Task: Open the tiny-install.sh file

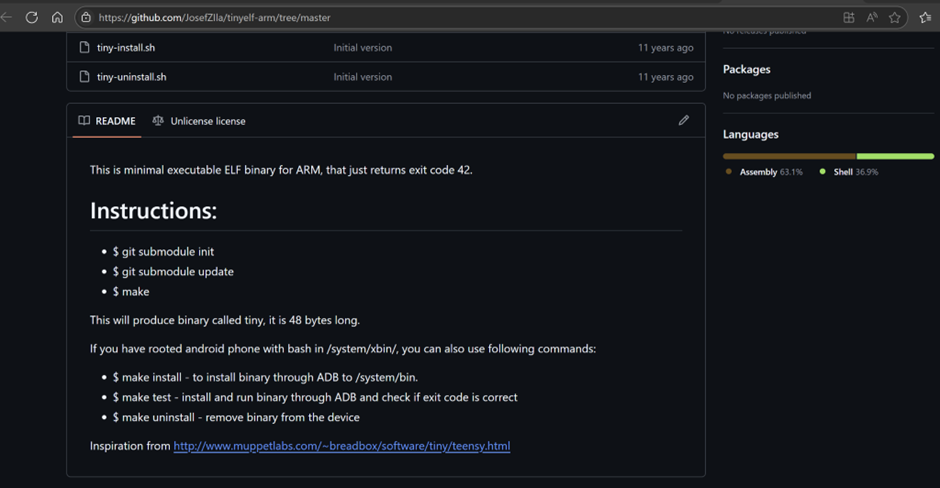Action: 126,47
